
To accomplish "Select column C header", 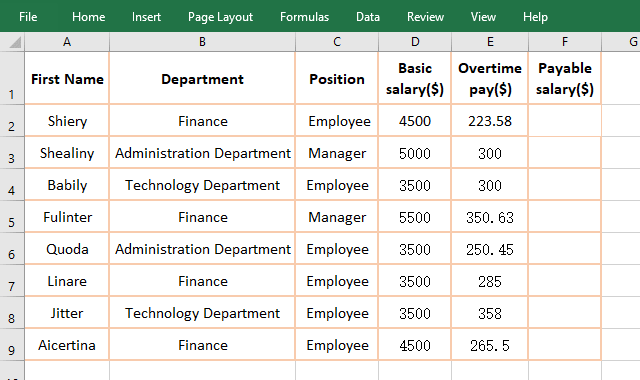I will pyautogui.click(x=337, y=42).
